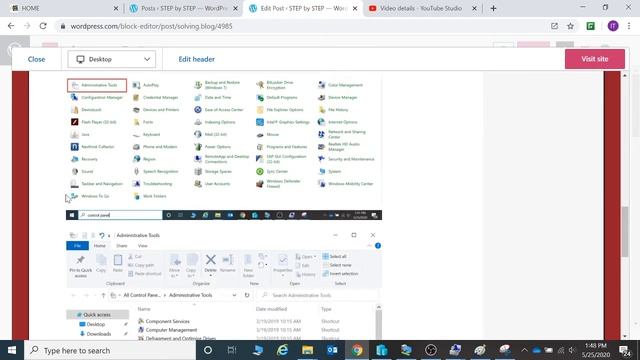
Task: Click the Visit site button
Action: [x=595, y=59]
